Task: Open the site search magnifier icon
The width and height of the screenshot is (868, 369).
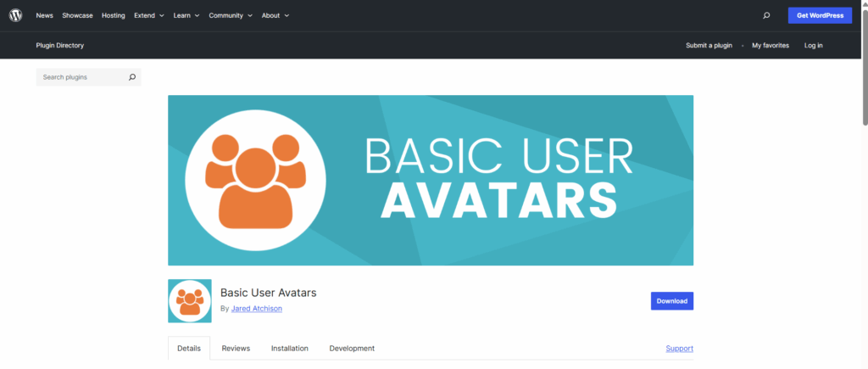Action: (766, 15)
